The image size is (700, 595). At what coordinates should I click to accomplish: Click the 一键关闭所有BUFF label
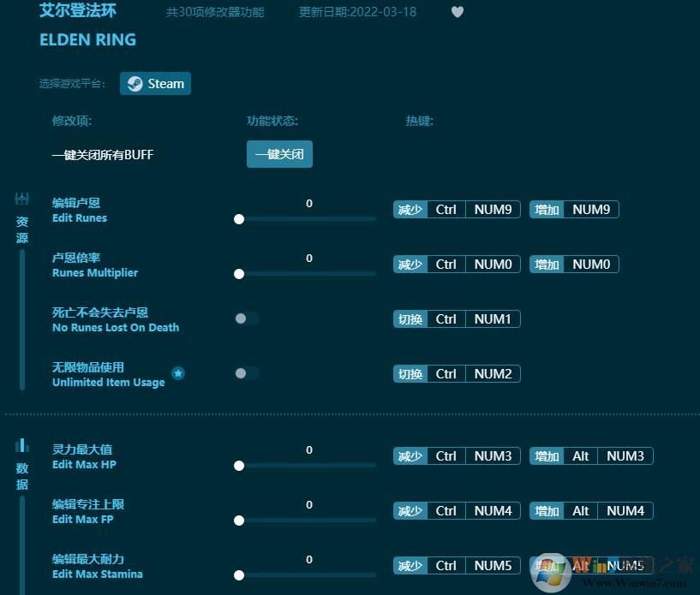click(103, 155)
